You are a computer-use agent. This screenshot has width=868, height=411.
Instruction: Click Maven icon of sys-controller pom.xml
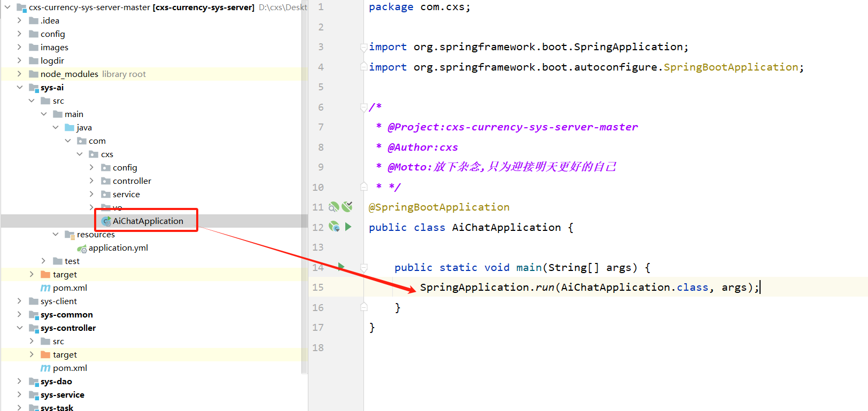point(45,368)
